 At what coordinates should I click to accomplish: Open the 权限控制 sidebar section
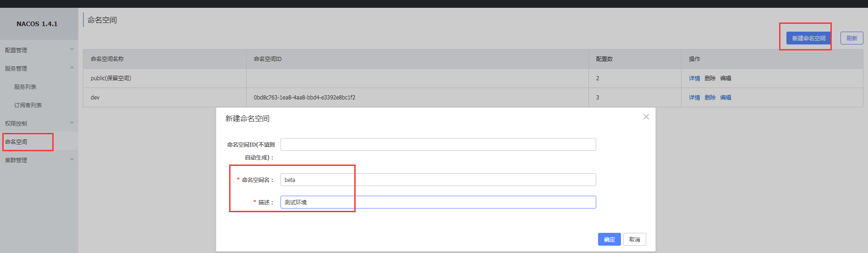click(x=16, y=123)
